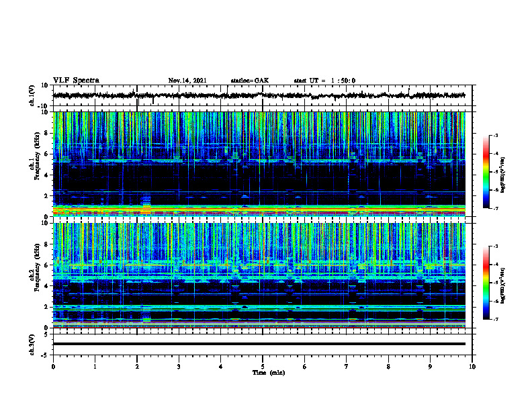Image resolution: width=532 pixels, height=411 pixels.
Task: Click the "station=GAK" label
Action: 250,81
